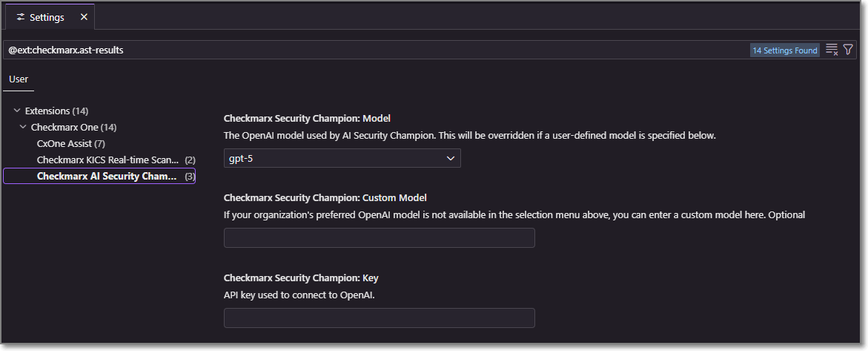Select Checkmarx AI Security Champion section

(107, 176)
